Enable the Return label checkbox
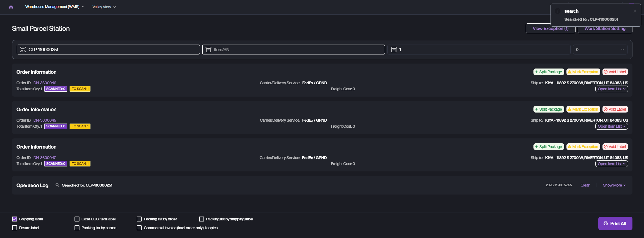The image size is (644, 238). [x=15, y=228]
